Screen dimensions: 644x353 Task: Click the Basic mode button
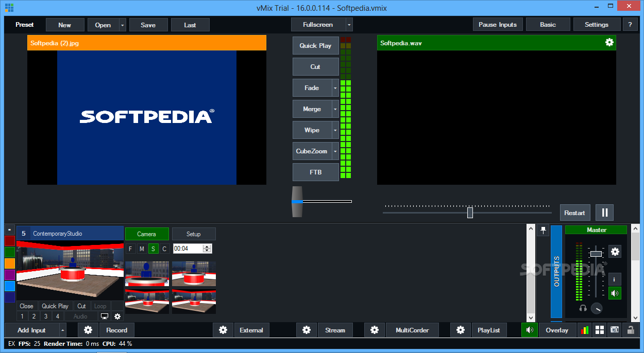pos(548,25)
